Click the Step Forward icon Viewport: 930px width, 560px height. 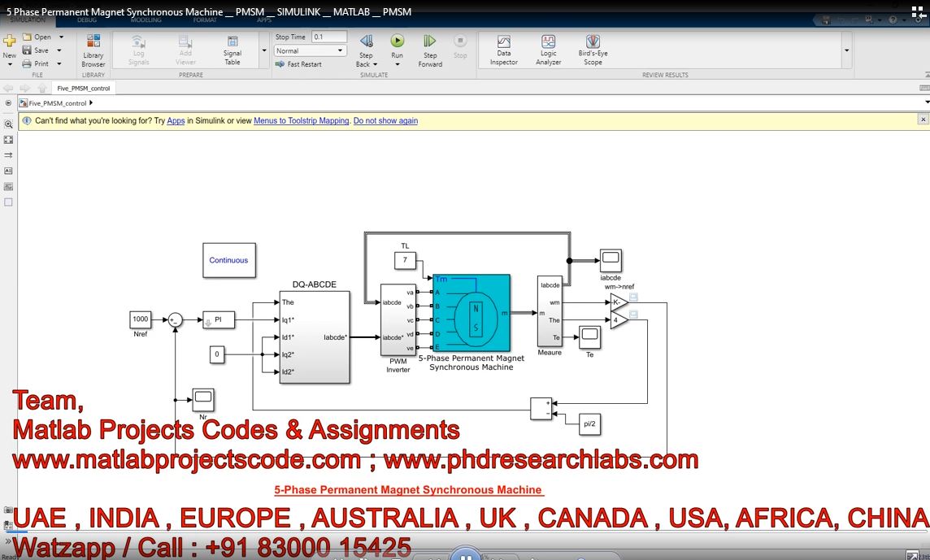tap(430, 41)
